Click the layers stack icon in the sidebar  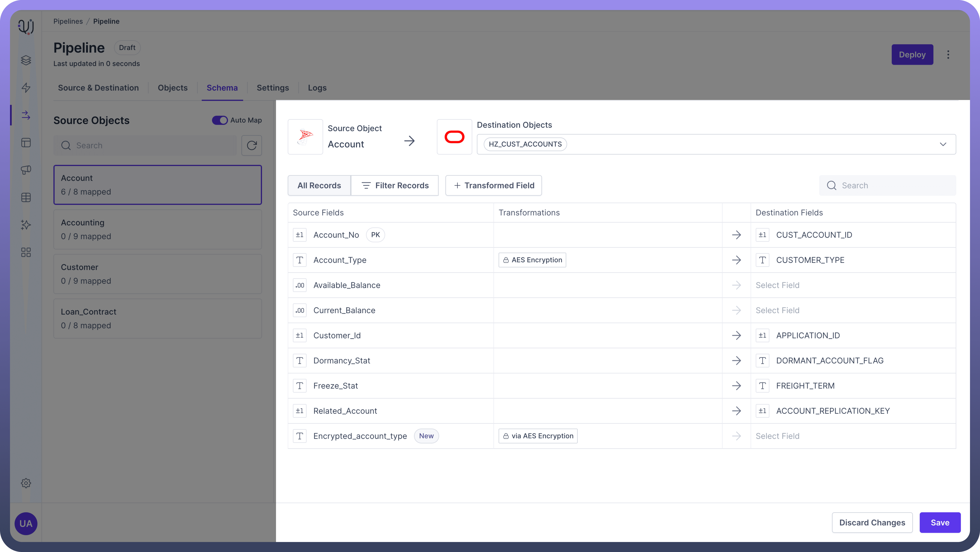tap(26, 60)
